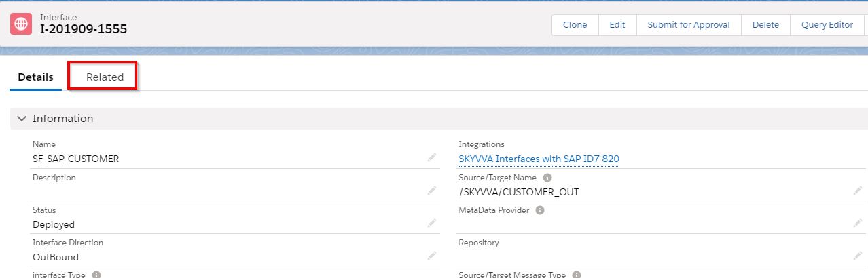Collapse the Information section chevron

click(22, 119)
